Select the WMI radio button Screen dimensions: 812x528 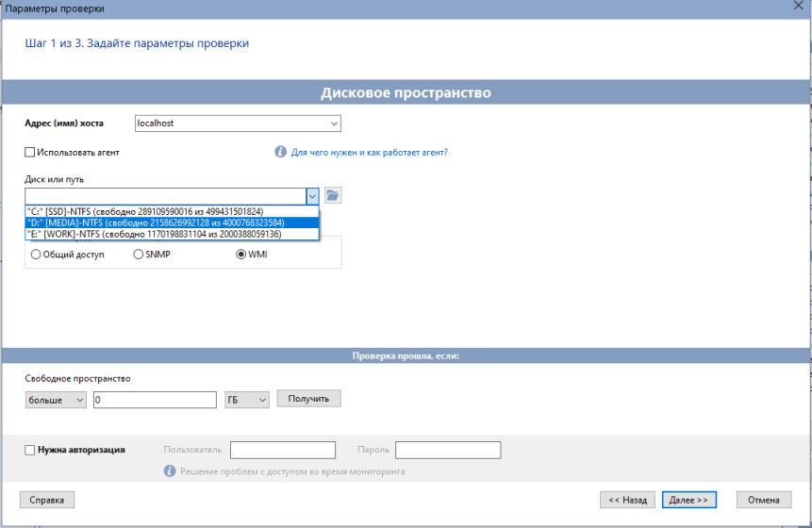pos(240,255)
